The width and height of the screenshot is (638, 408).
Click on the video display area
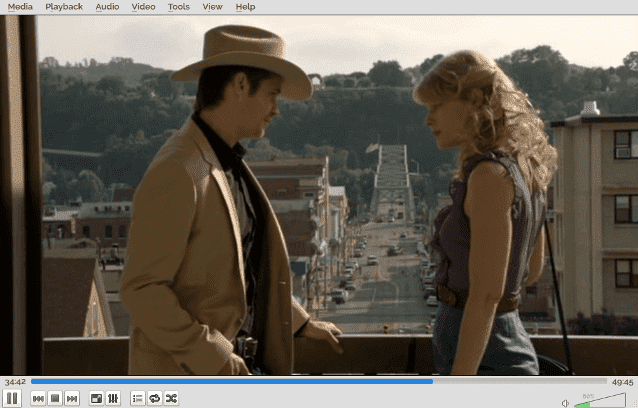(319, 195)
